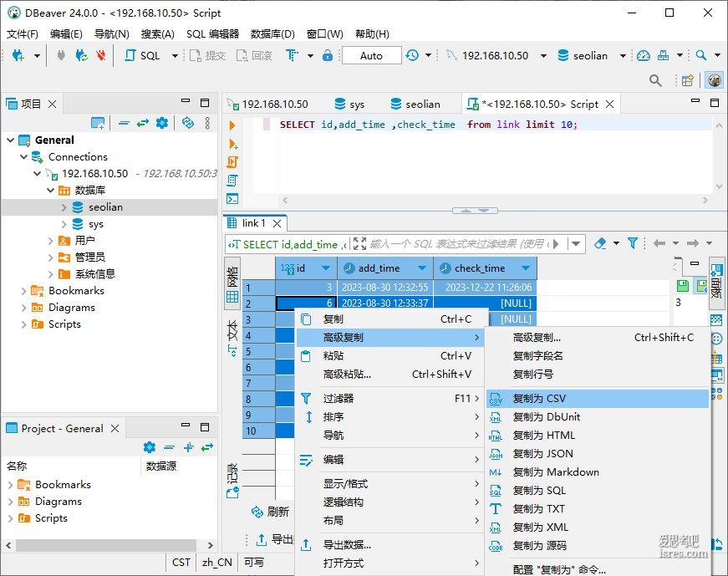Click 复制字段名 menu entry
The height and width of the screenshot is (576, 728).
597,356
